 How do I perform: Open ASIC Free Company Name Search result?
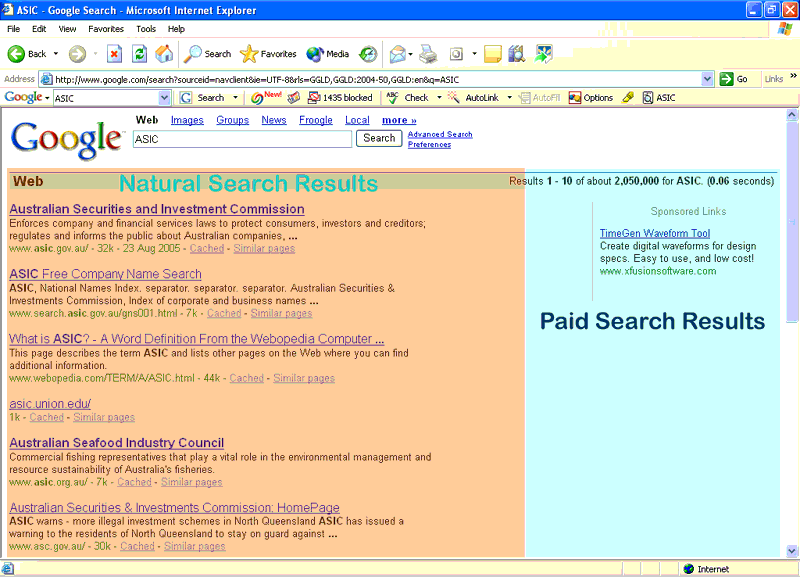point(105,274)
